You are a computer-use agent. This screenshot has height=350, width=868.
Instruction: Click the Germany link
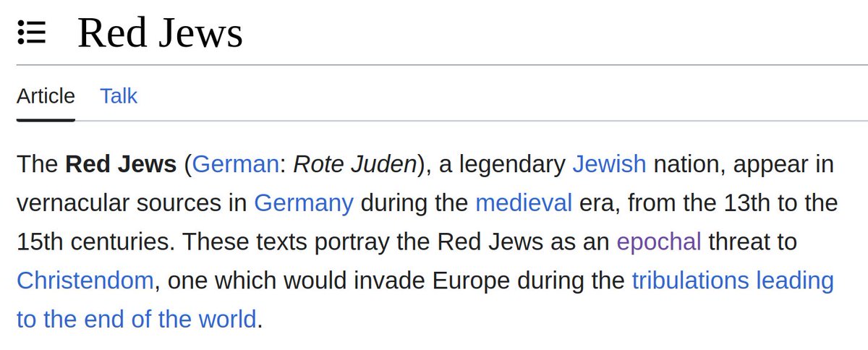304,202
